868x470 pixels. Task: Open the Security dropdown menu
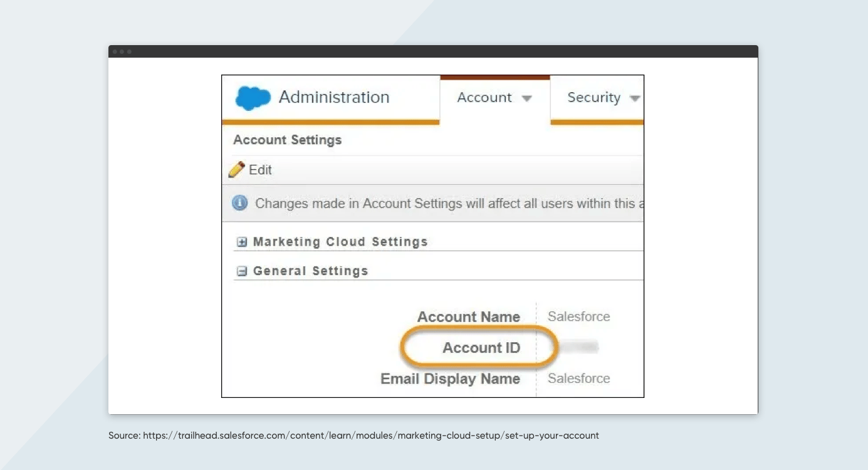point(593,98)
